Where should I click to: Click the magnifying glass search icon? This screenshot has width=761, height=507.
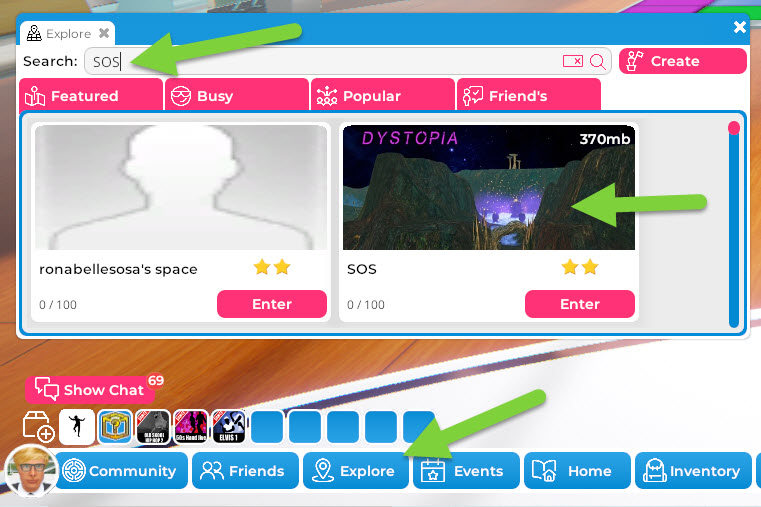pyautogui.click(x=597, y=62)
